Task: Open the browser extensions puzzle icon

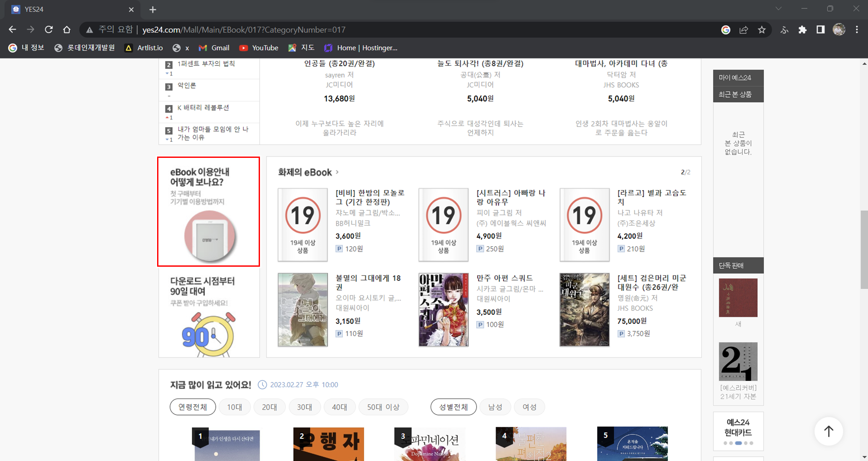Action: (802, 29)
